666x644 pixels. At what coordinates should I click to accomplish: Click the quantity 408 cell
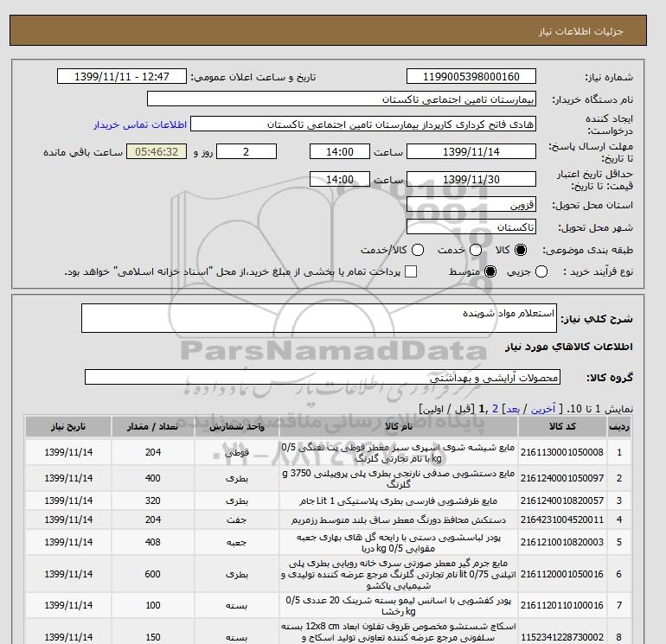(x=153, y=542)
